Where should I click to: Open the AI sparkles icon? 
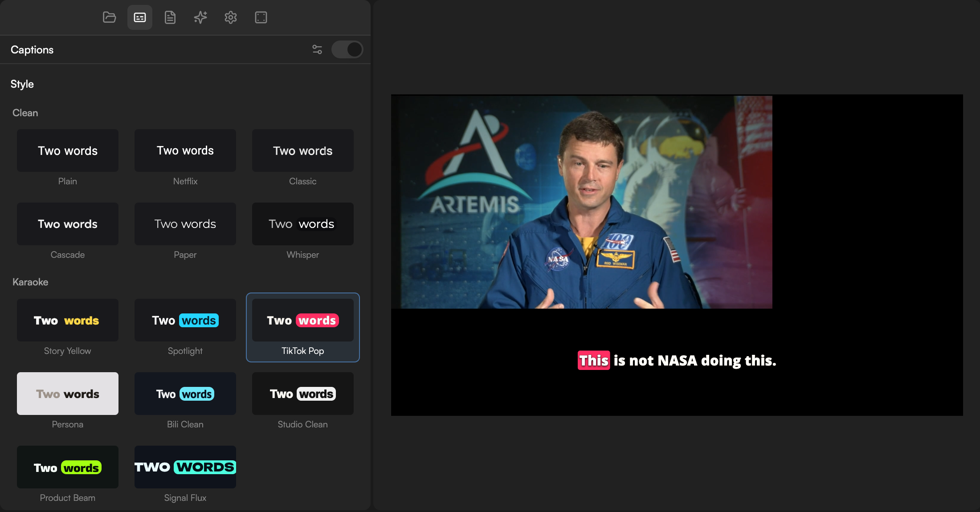[x=200, y=17]
